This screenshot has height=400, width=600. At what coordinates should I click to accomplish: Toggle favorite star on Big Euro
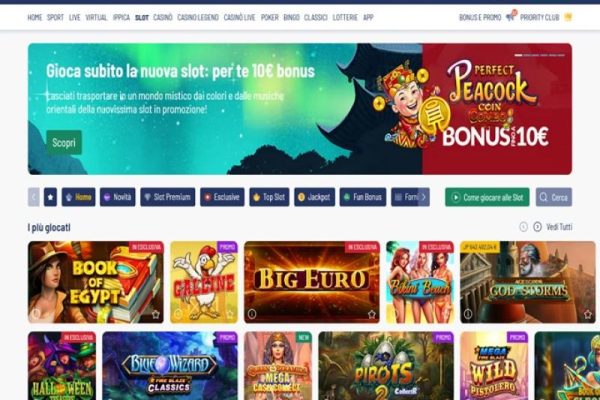pyautogui.click(x=372, y=314)
